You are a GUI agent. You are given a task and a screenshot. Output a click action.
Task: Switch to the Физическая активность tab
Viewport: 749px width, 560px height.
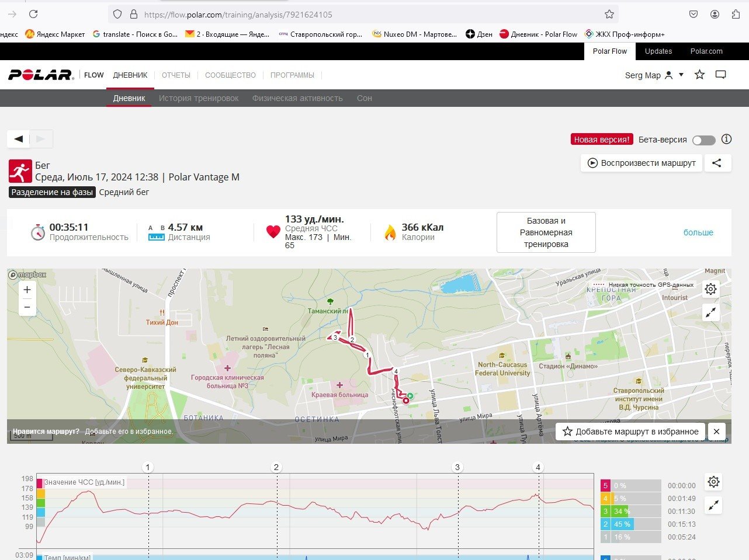297,98
